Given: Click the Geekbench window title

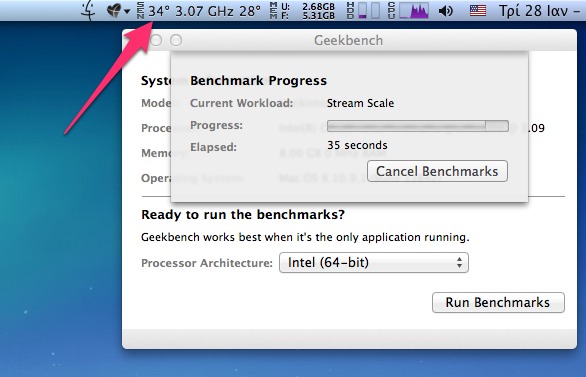Looking at the screenshot, I should coord(348,40).
